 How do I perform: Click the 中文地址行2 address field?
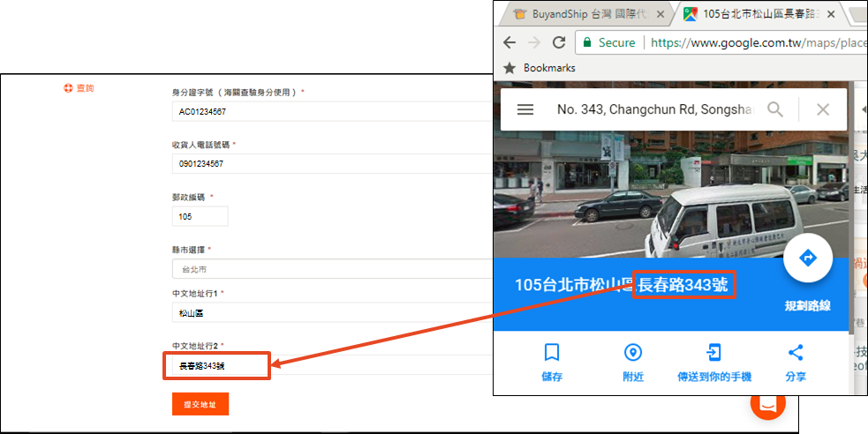(x=216, y=366)
